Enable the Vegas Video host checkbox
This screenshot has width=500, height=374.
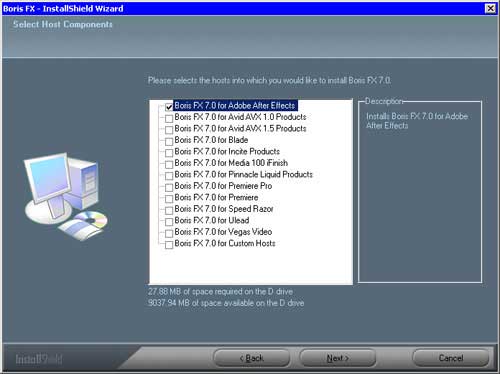169,233
